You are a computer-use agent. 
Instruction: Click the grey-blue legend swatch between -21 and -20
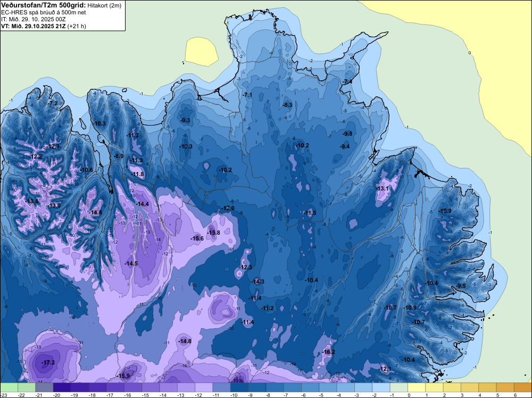point(45,387)
